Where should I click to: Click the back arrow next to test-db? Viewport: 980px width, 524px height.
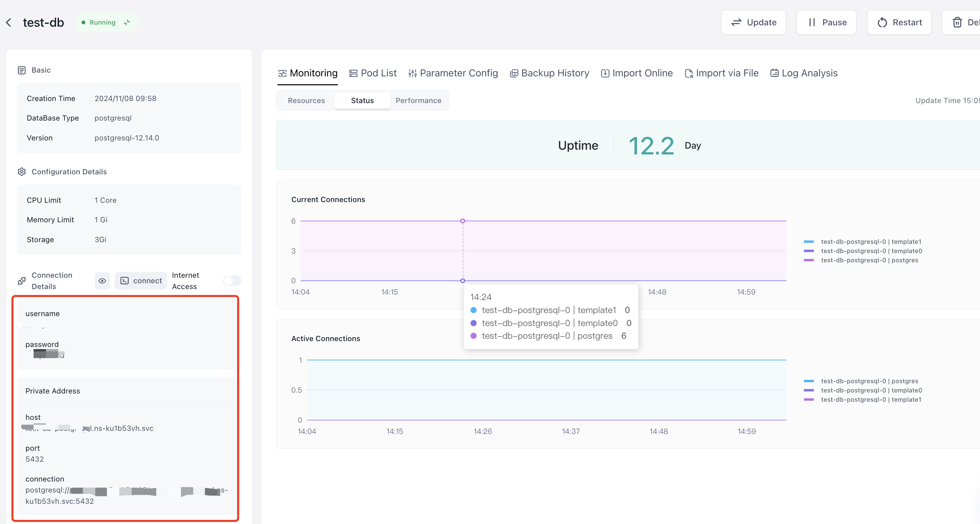point(9,23)
